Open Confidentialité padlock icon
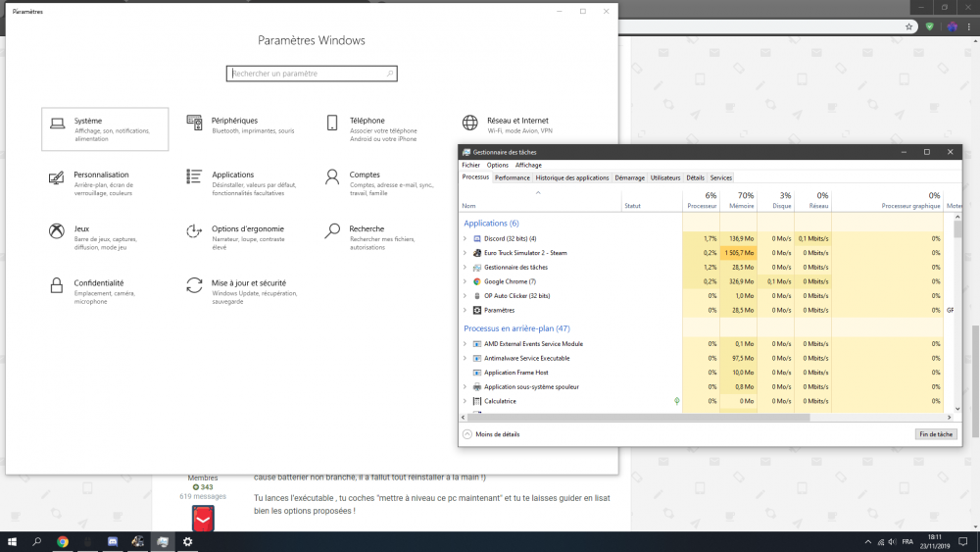This screenshot has width=980, height=552. point(57,285)
